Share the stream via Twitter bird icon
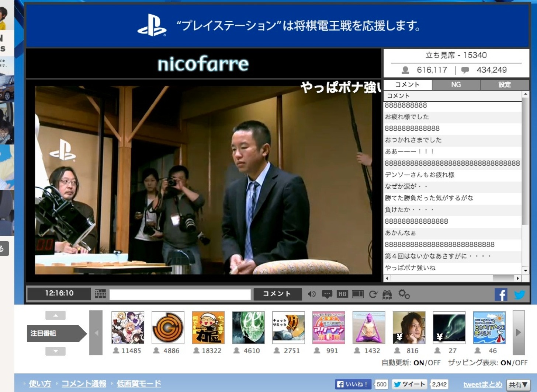This screenshot has height=392, width=537. 519,294
